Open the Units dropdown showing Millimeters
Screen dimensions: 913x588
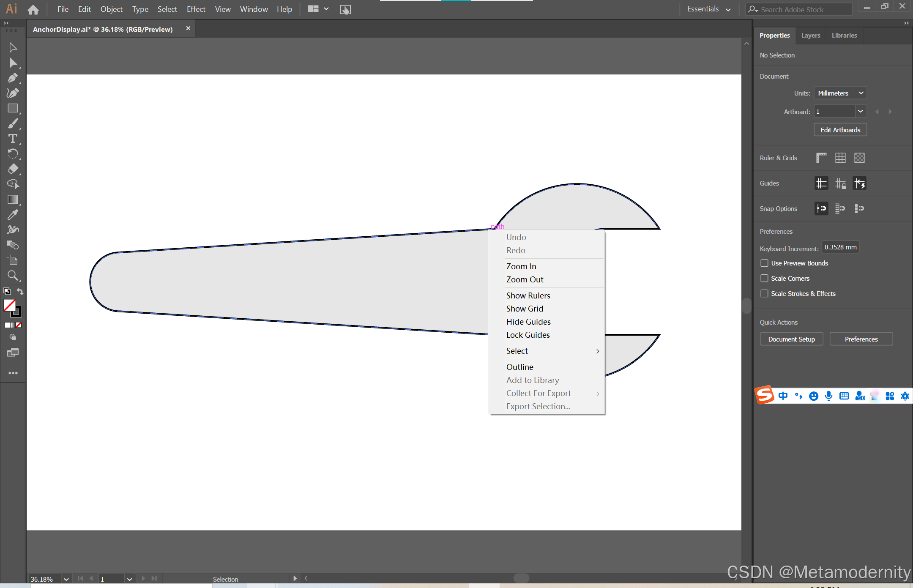[839, 93]
